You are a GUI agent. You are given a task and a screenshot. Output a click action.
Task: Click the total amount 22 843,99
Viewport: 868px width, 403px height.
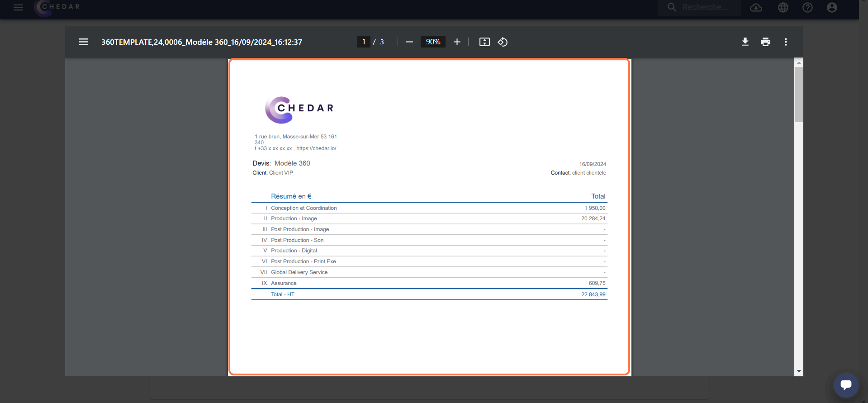point(593,294)
